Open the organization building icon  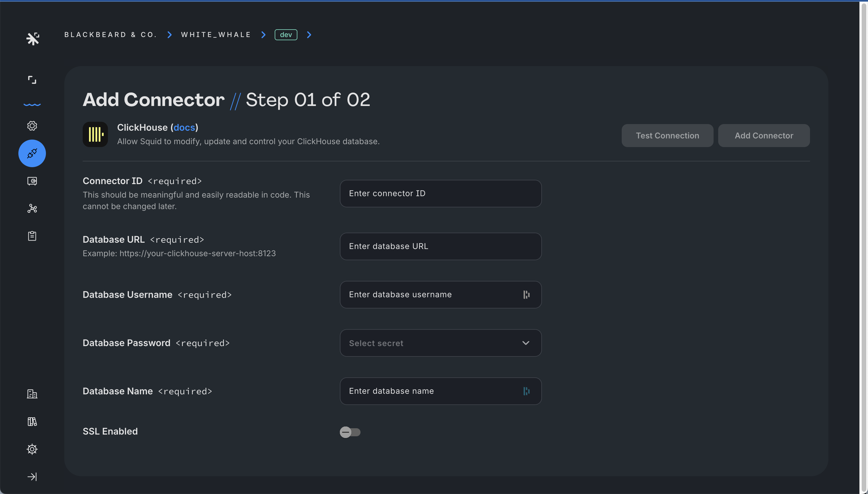[x=32, y=394]
